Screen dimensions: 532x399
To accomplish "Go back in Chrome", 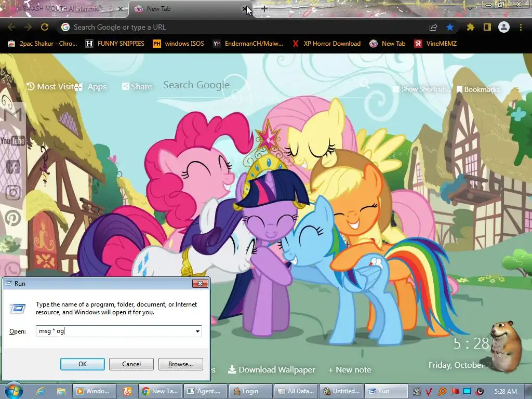I will tap(11, 27).
